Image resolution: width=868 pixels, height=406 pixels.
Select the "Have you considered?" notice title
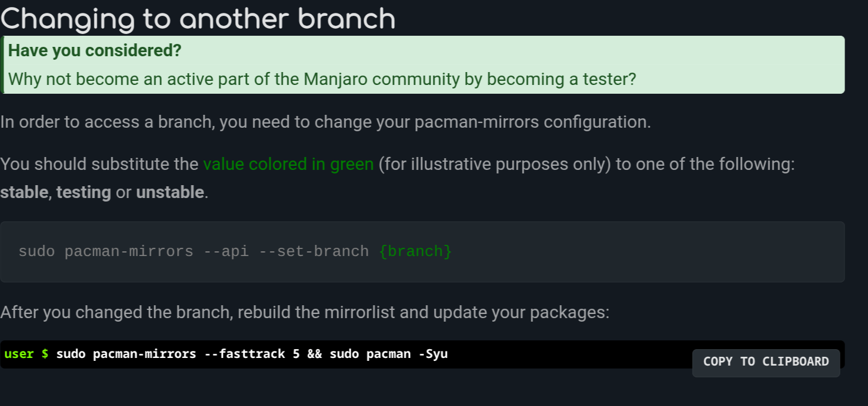(95, 51)
